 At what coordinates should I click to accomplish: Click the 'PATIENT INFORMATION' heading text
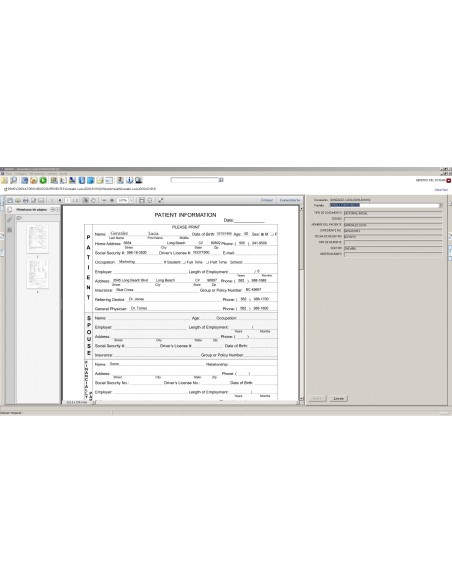point(185,215)
